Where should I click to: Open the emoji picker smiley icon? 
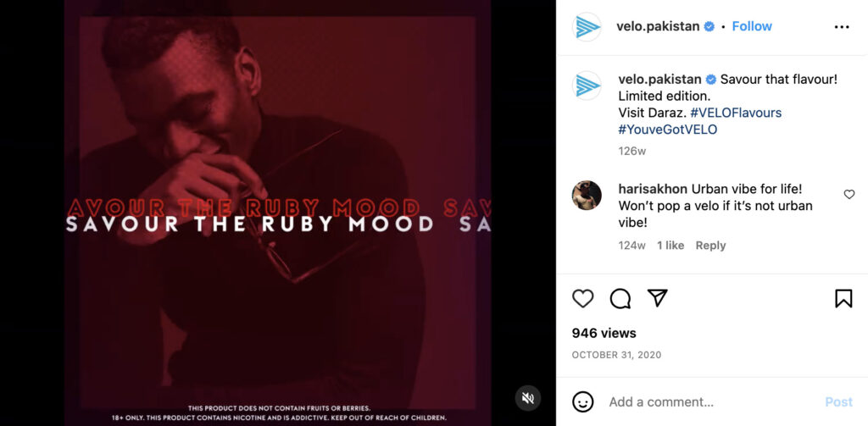coord(582,401)
